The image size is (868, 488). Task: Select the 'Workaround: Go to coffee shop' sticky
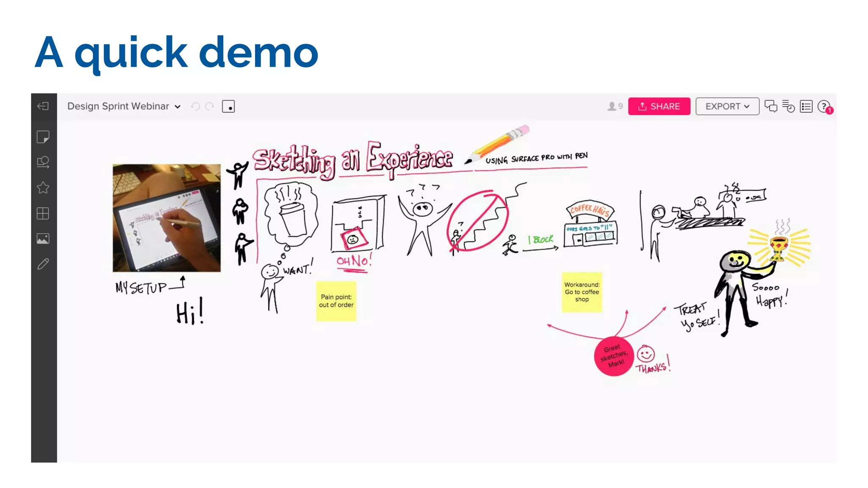tap(582, 292)
